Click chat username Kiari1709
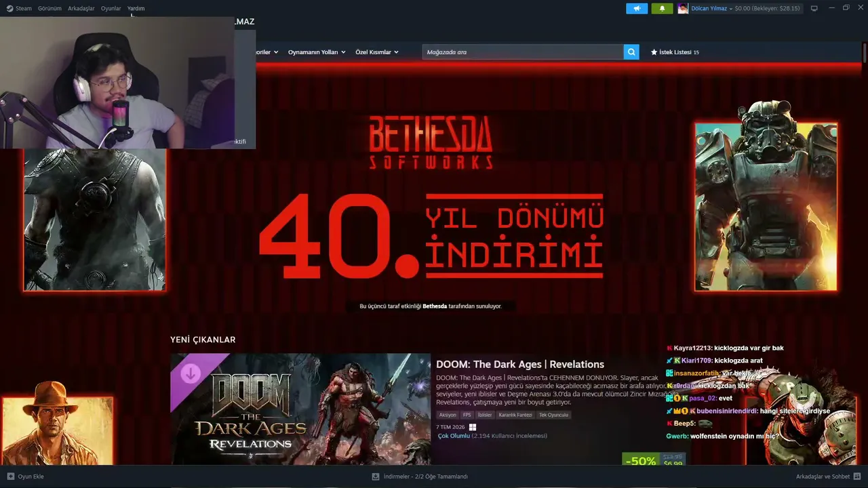868x488 pixels. pyautogui.click(x=696, y=361)
